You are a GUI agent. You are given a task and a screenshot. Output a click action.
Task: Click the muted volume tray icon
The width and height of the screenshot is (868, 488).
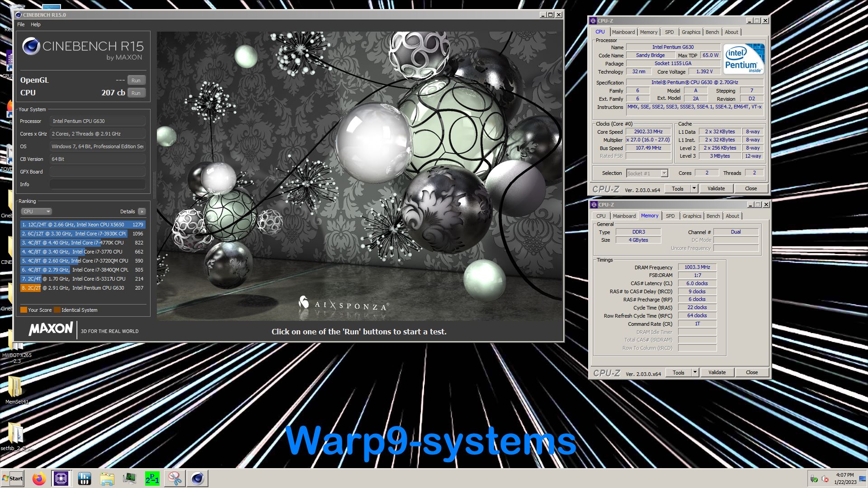(x=825, y=479)
